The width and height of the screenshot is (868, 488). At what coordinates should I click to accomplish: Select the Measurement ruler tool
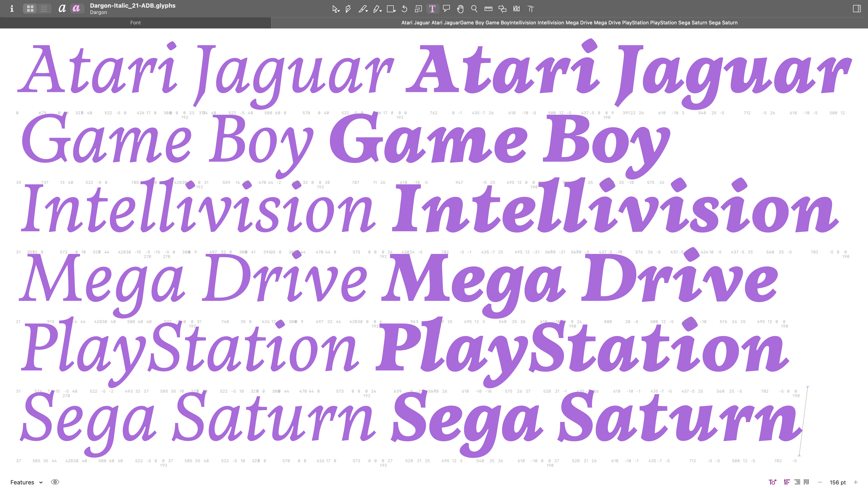[488, 9]
